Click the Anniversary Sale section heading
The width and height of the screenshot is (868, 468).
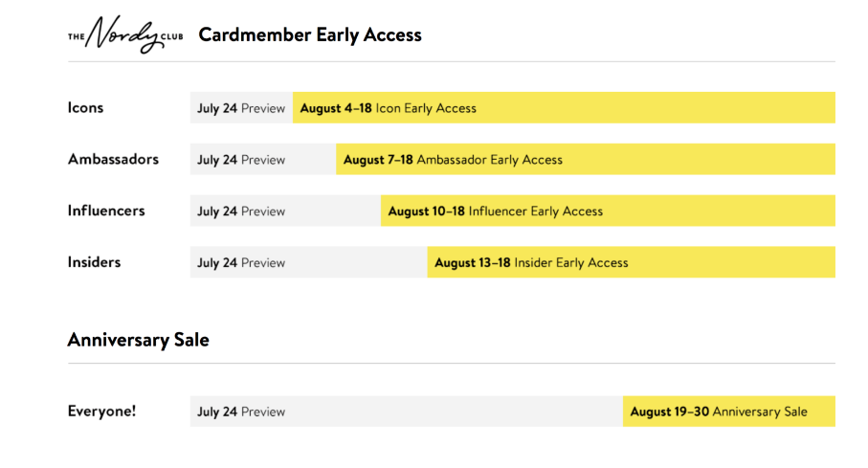pos(139,340)
